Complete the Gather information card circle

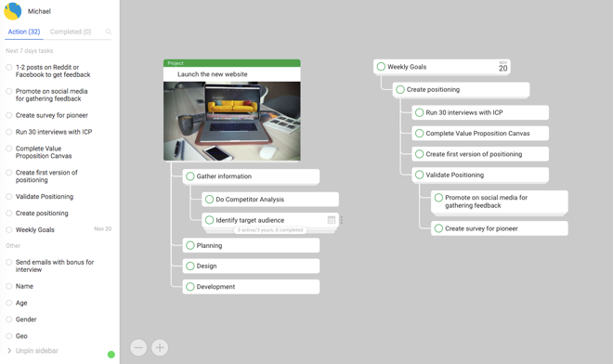190,176
